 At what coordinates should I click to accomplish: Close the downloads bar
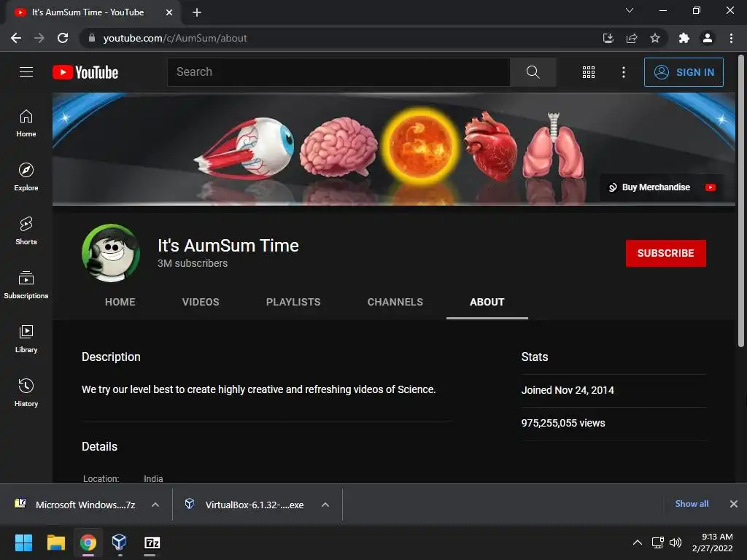[x=734, y=504]
